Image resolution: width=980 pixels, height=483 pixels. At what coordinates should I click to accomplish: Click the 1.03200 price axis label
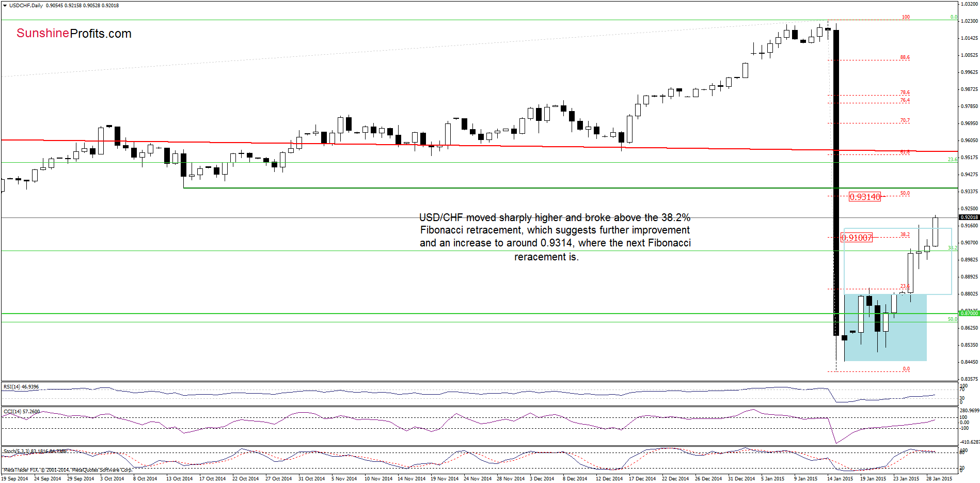(x=969, y=4)
